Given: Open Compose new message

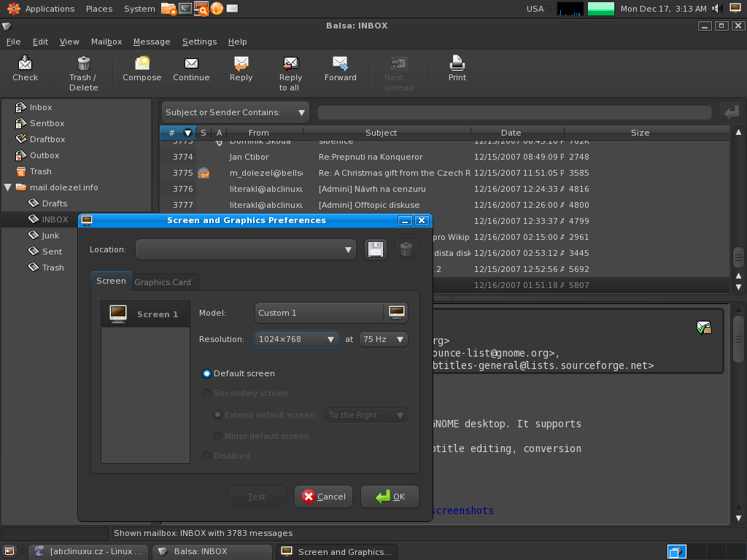Looking at the screenshot, I should tap(142, 69).
